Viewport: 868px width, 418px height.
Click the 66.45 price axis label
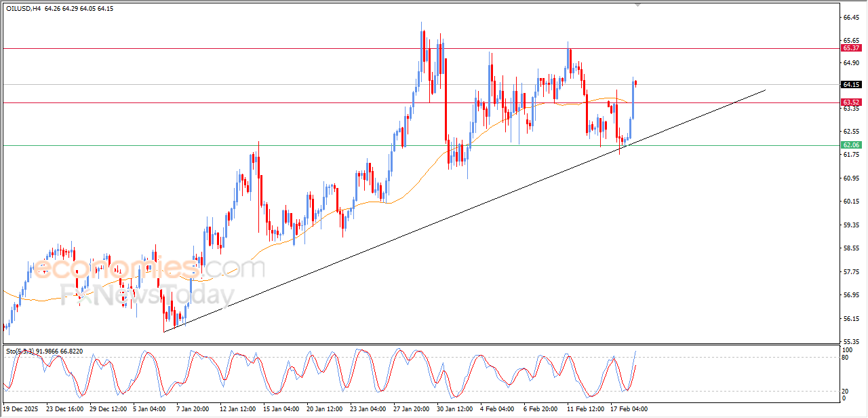850,18
